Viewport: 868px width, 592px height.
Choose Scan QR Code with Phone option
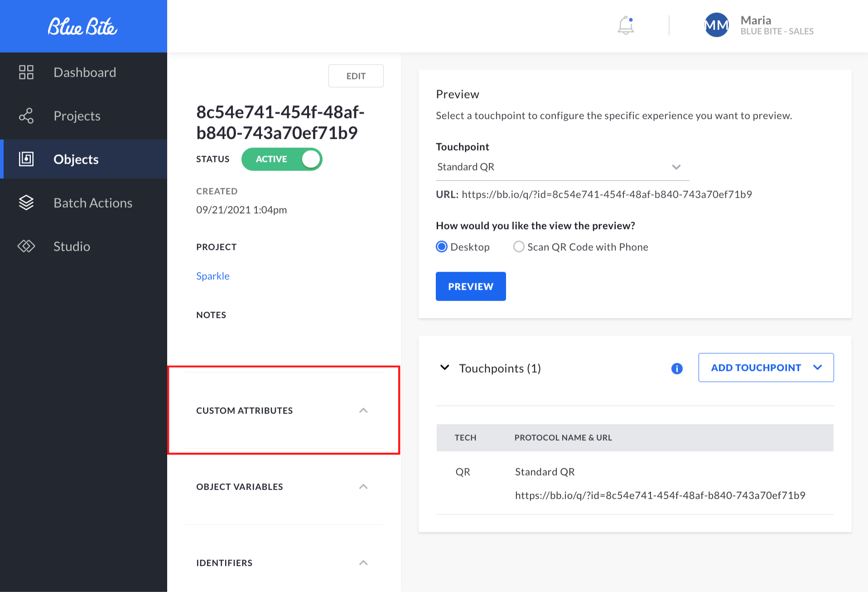pyautogui.click(x=519, y=247)
